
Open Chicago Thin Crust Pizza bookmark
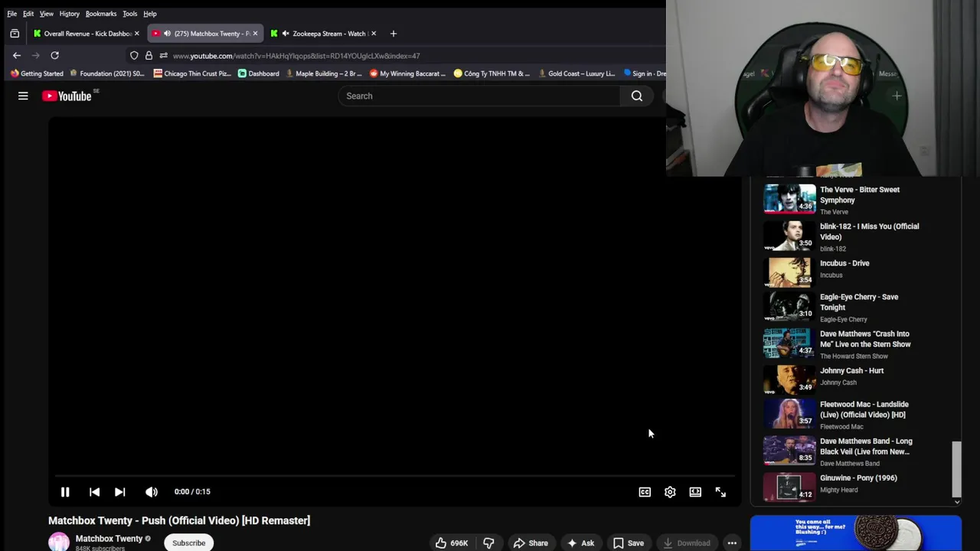click(x=192, y=73)
